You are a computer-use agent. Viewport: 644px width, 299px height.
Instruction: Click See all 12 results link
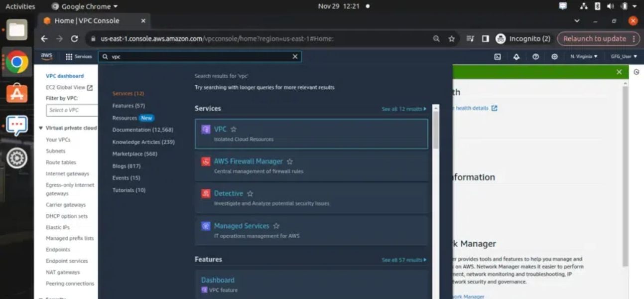click(403, 109)
